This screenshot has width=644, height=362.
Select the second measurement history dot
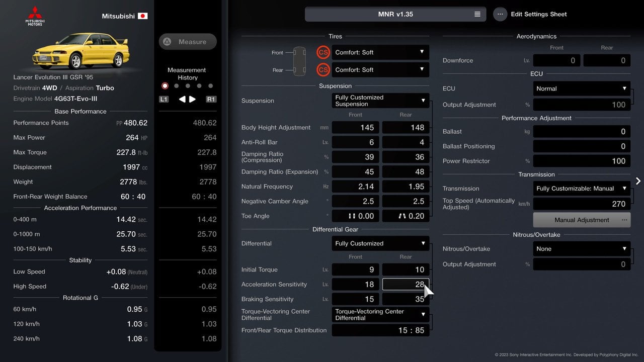(x=176, y=86)
